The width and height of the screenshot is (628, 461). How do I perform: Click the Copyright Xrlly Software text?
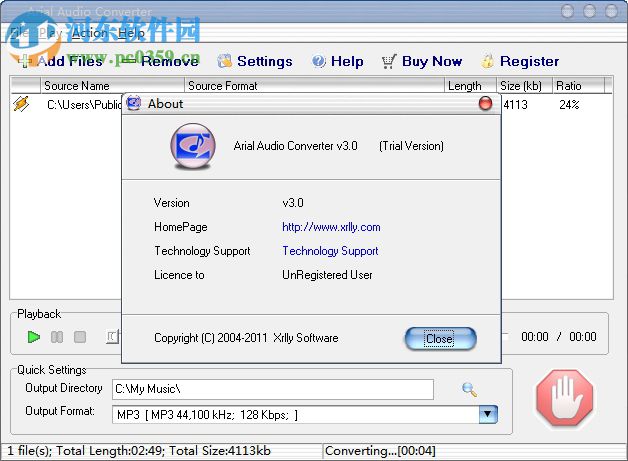tap(246, 338)
